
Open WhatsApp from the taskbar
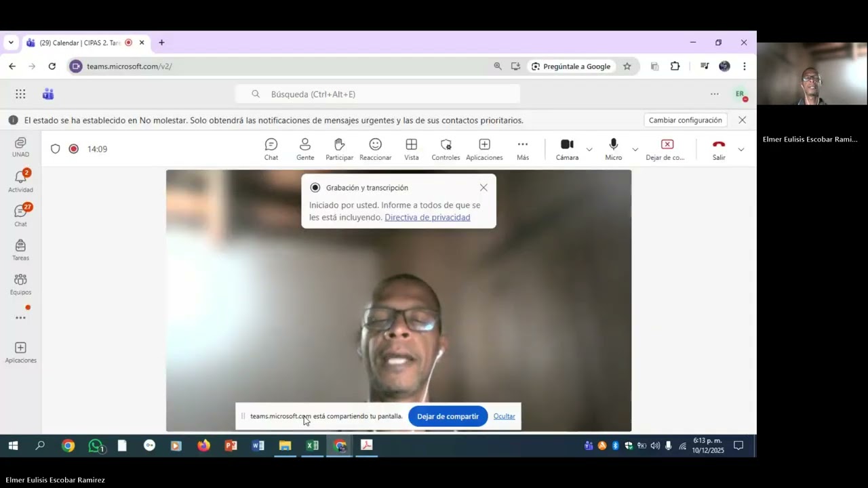96,446
